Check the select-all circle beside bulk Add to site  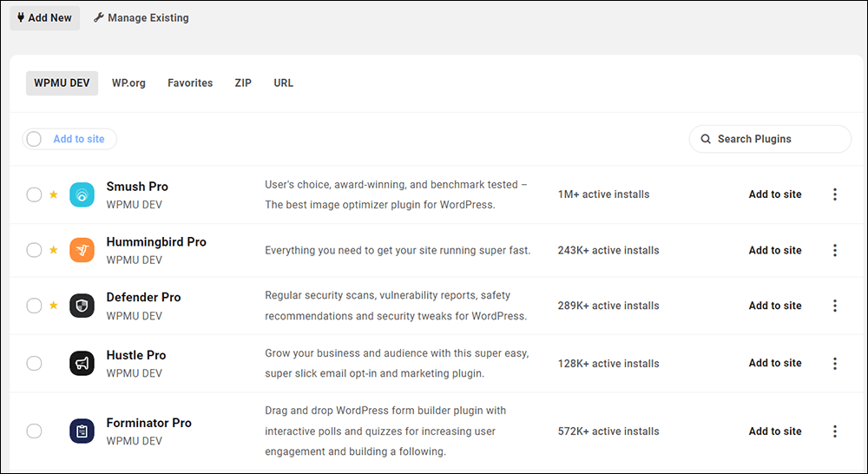[x=34, y=139]
